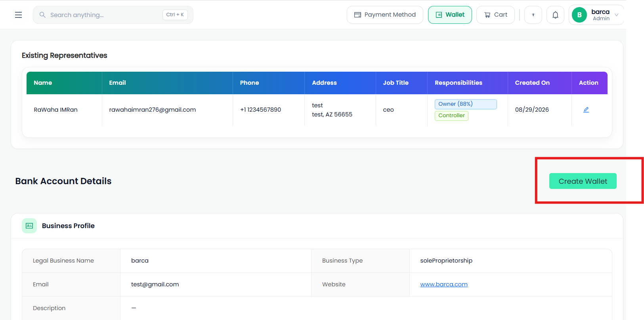
Task: Open the www.barca.com website link
Action: click(444, 284)
